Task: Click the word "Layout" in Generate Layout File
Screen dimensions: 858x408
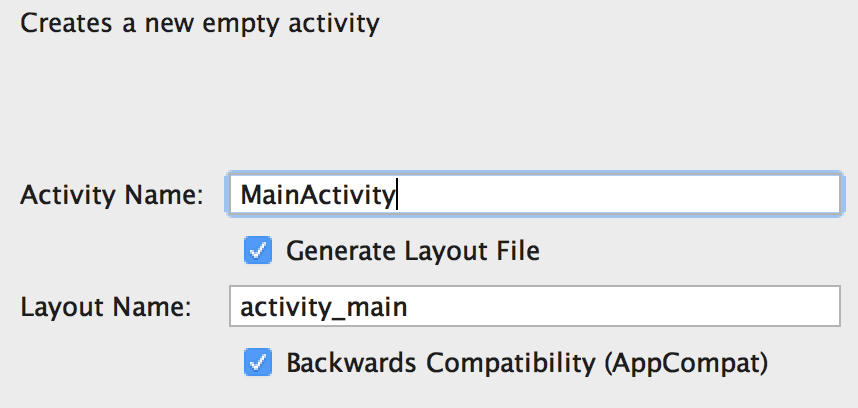Action: [x=428, y=250]
